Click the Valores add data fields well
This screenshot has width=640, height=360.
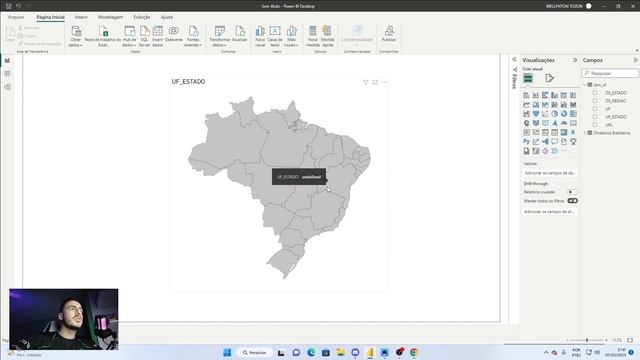click(x=549, y=173)
